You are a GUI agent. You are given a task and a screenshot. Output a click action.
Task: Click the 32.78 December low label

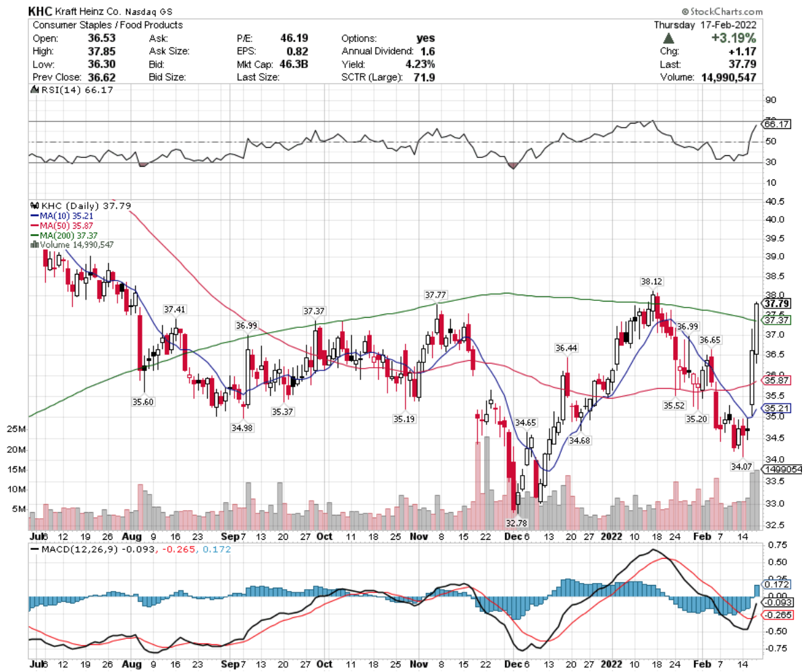(x=516, y=523)
